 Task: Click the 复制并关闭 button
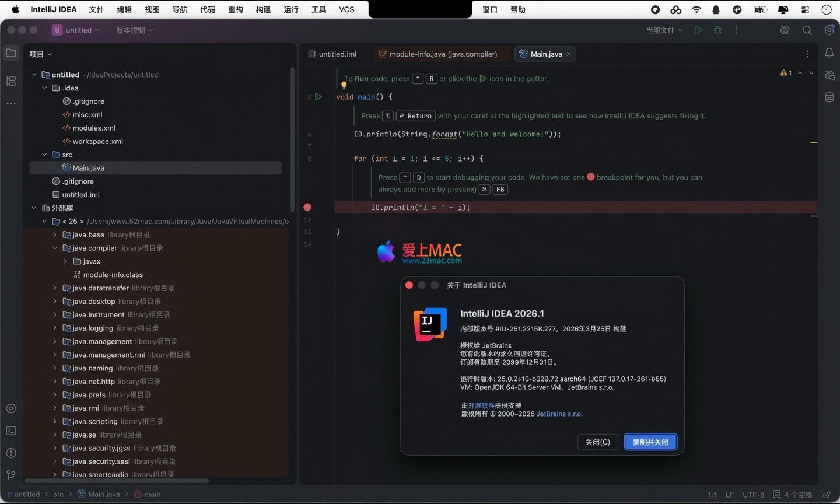point(650,442)
